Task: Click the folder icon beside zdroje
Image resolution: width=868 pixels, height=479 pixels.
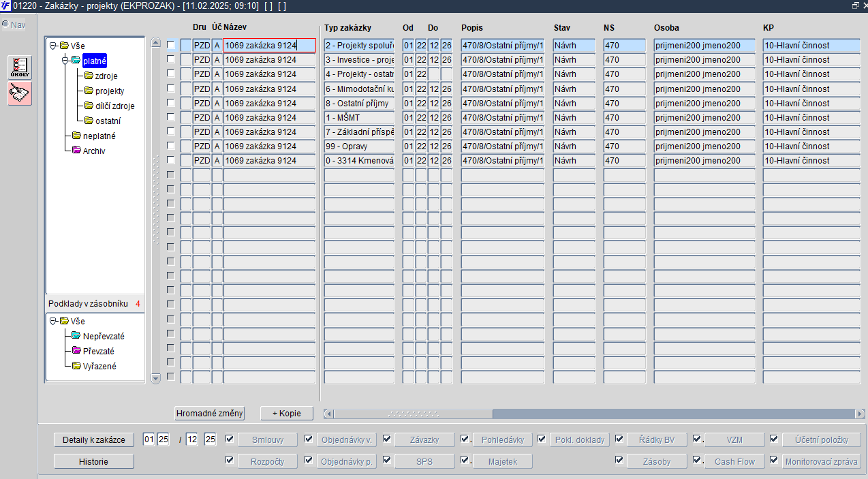Action: tap(89, 76)
